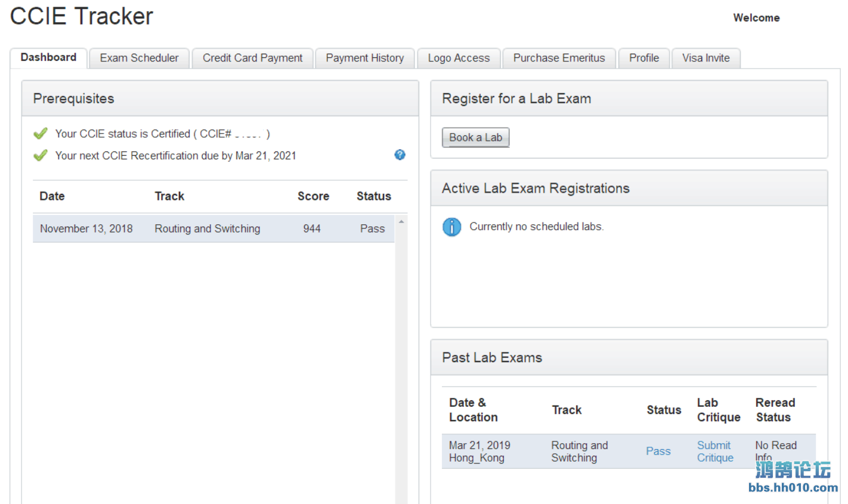848x504 pixels.
Task: Click the Active Lab Exam Registrations header
Action: pyautogui.click(x=629, y=188)
